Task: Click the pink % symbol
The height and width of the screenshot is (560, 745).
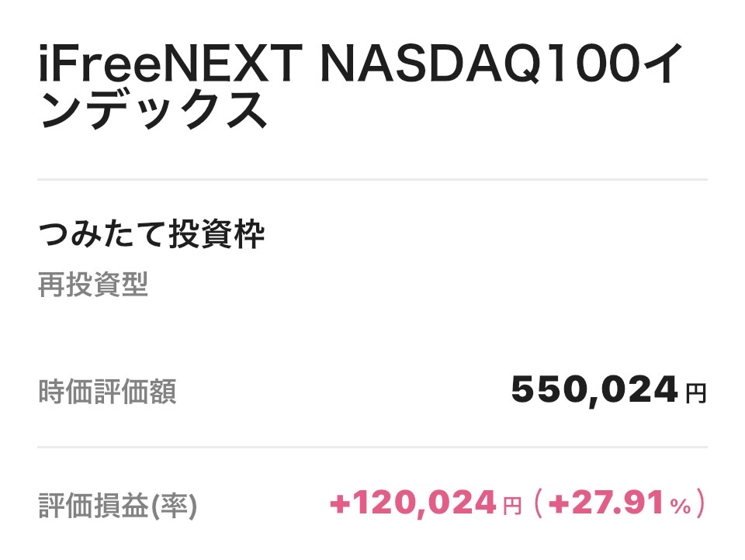Action: pyautogui.click(x=680, y=507)
